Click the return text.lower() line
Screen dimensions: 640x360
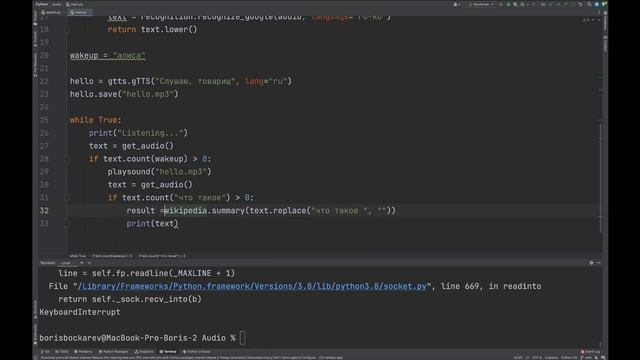coord(152,29)
